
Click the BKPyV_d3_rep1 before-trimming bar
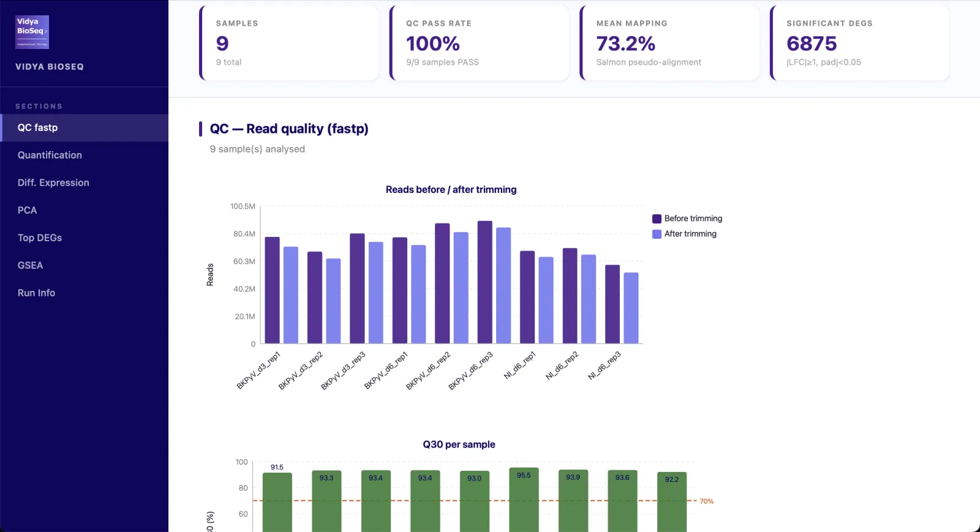point(272,290)
